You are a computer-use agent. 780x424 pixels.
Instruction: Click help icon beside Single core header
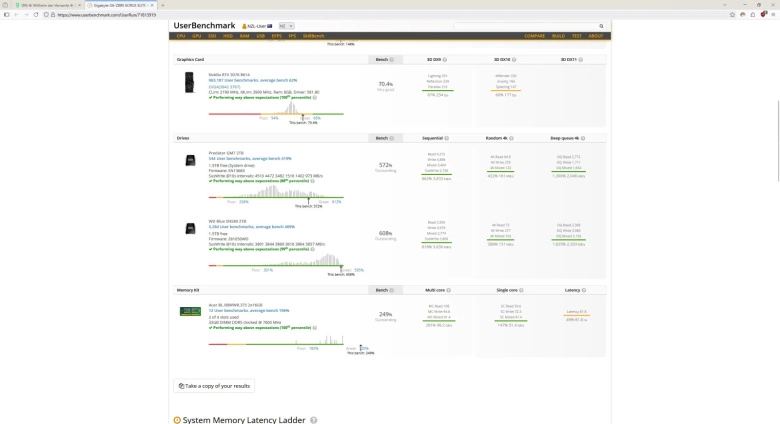pyautogui.click(x=521, y=290)
